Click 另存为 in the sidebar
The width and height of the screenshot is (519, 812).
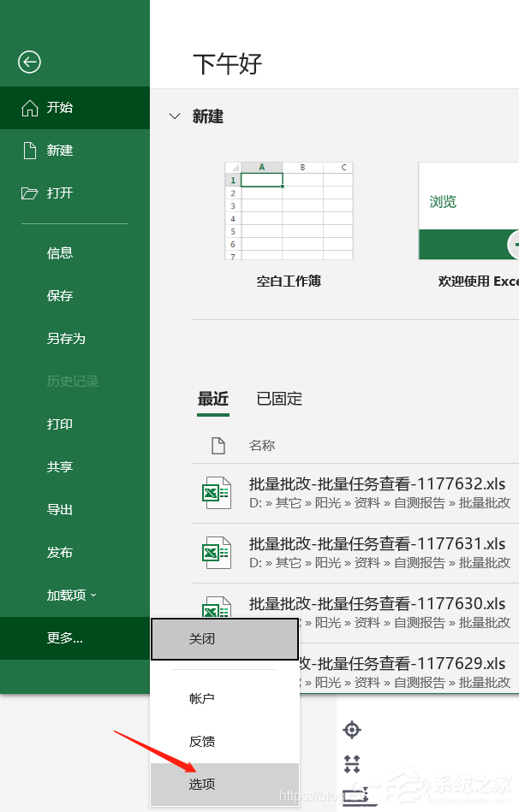click(x=66, y=339)
